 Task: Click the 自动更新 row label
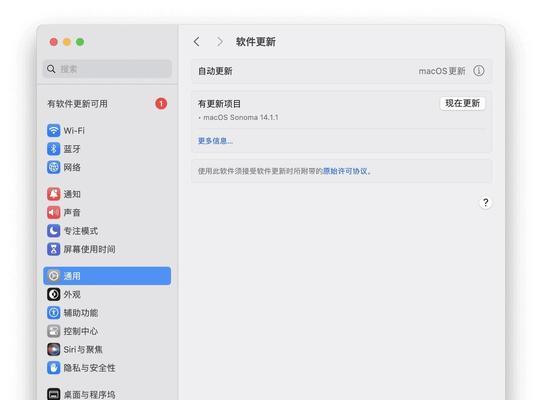(x=215, y=71)
